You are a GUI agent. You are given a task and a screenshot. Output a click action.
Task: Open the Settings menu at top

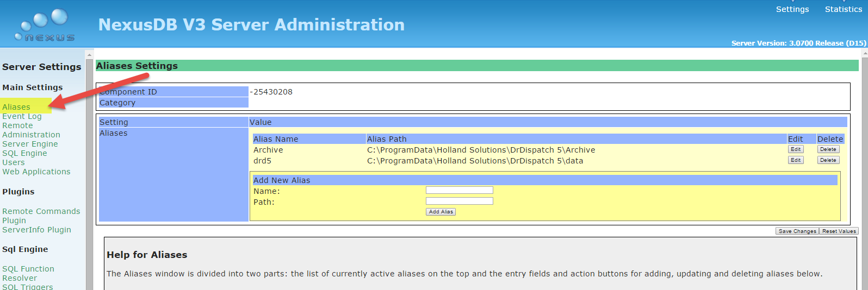(x=792, y=9)
